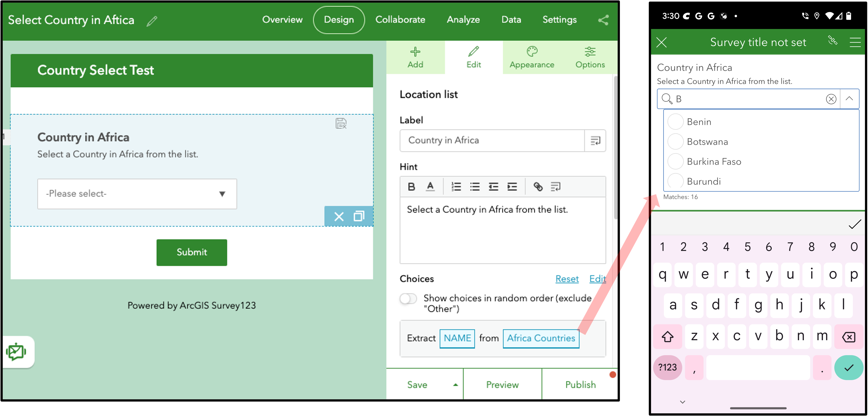Open the Analyze page
Image resolution: width=868 pixels, height=416 pixels.
(x=463, y=20)
